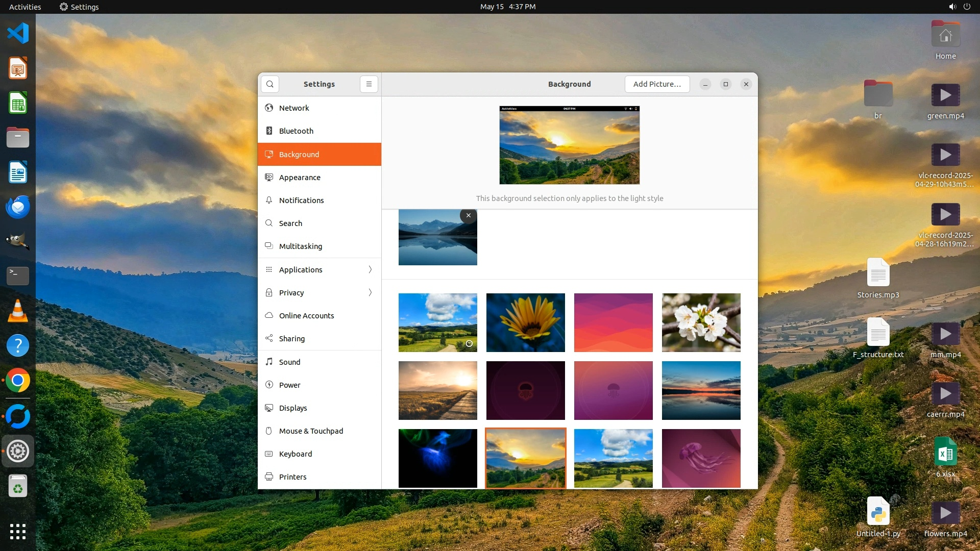This screenshot has width=980, height=551.
Task: Click the volume icon in the system tray
Action: click(x=952, y=7)
